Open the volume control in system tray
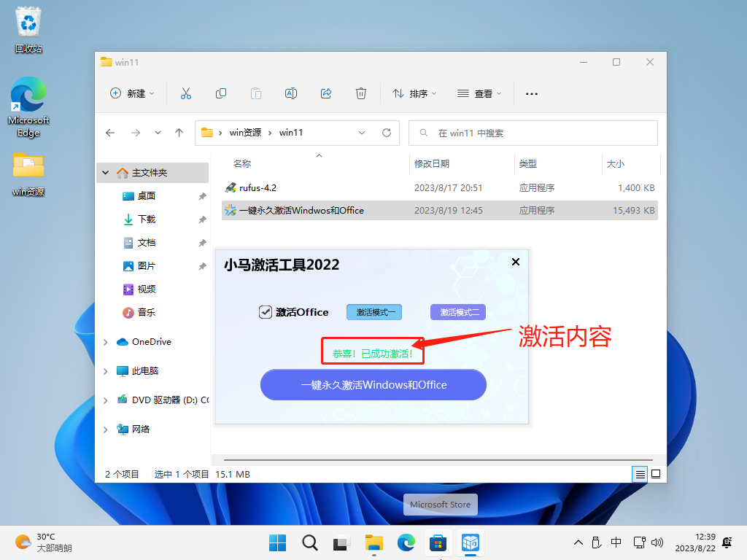The height and width of the screenshot is (560, 747). coord(657,542)
